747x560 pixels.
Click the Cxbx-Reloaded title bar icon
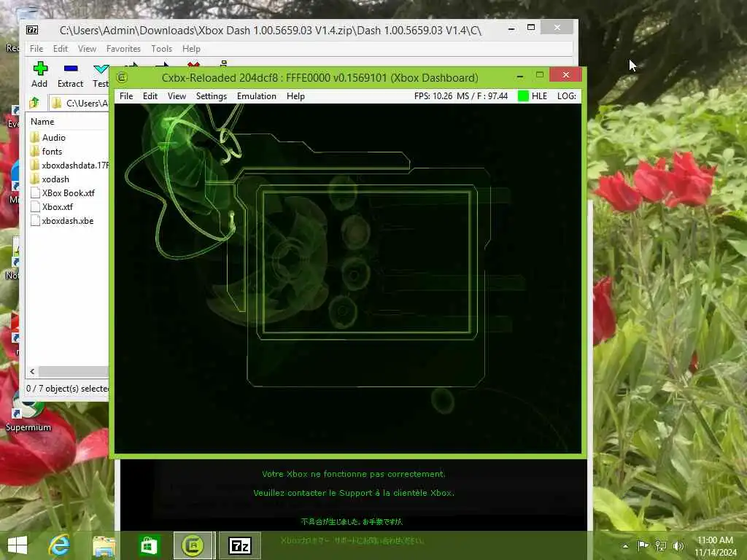[x=122, y=77]
